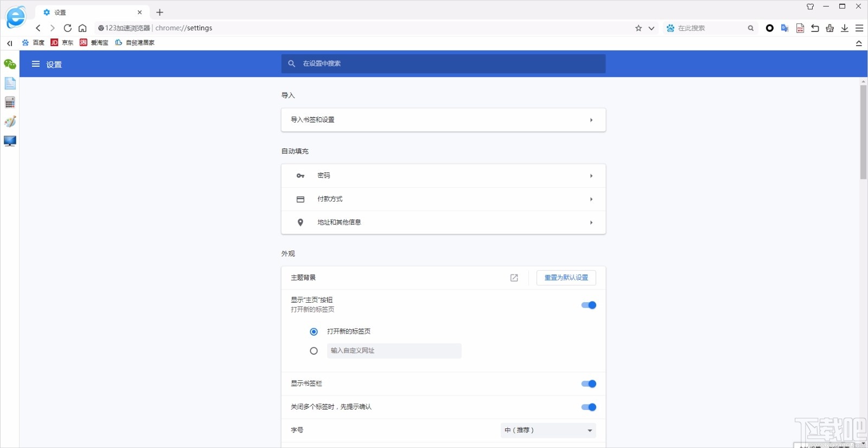Open a new tab with plus button
Image resolution: width=868 pixels, height=448 pixels.
tap(159, 12)
